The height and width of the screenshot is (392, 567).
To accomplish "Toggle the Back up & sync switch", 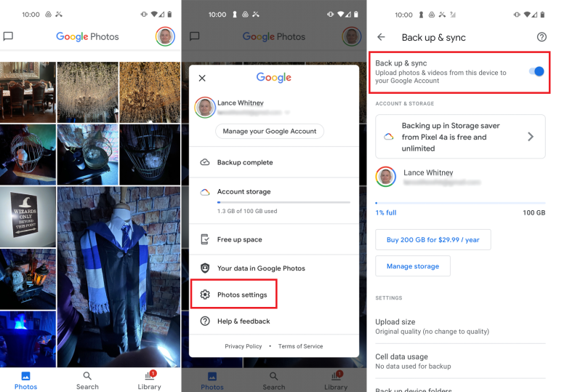I will (536, 71).
